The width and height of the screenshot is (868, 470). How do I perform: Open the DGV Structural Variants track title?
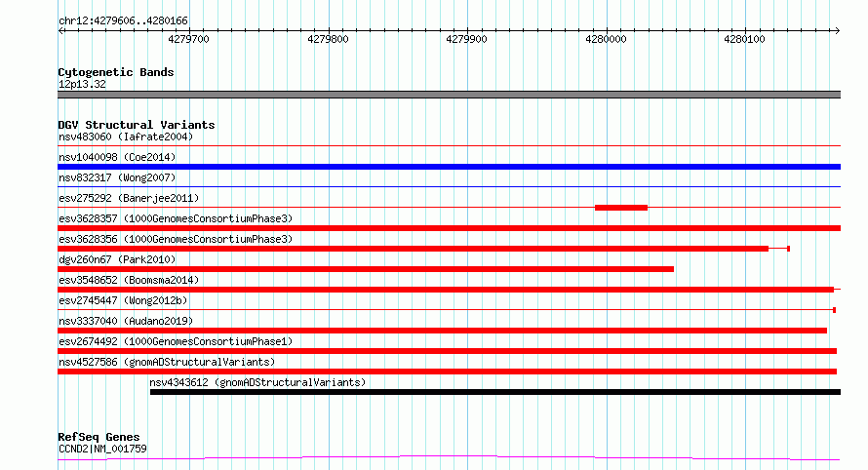(x=137, y=125)
